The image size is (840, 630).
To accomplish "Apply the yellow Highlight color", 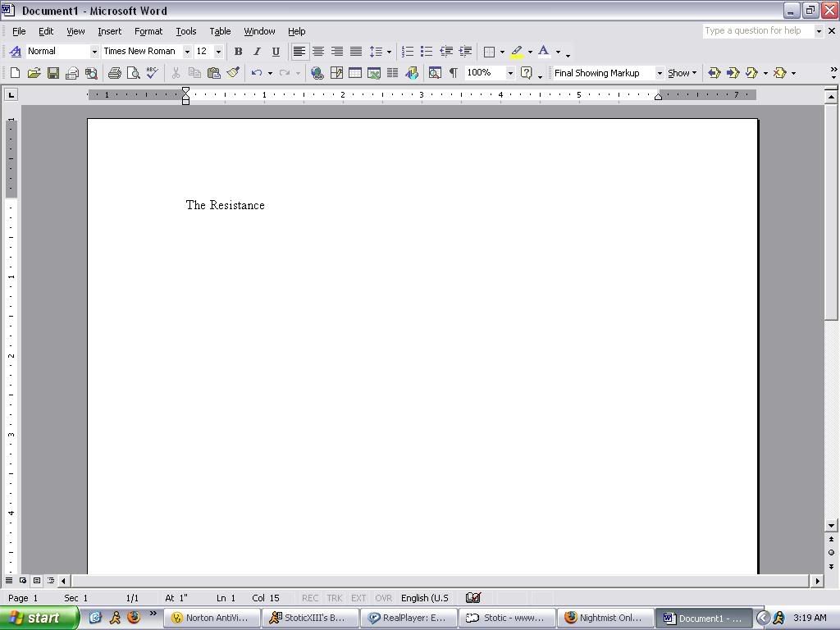I will pyautogui.click(x=517, y=52).
